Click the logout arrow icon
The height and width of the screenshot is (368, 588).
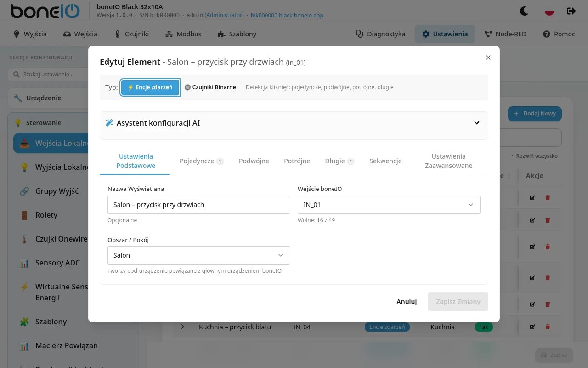[571, 11]
